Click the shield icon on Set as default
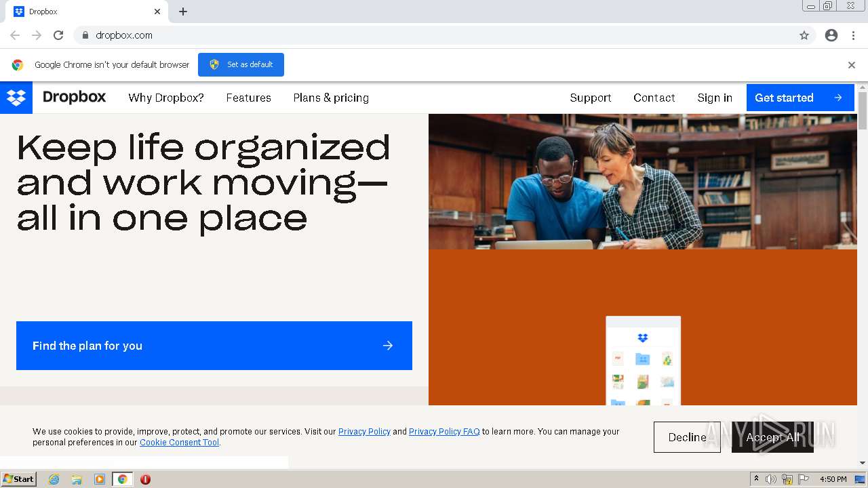The image size is (868, 488). coord(214,64)
